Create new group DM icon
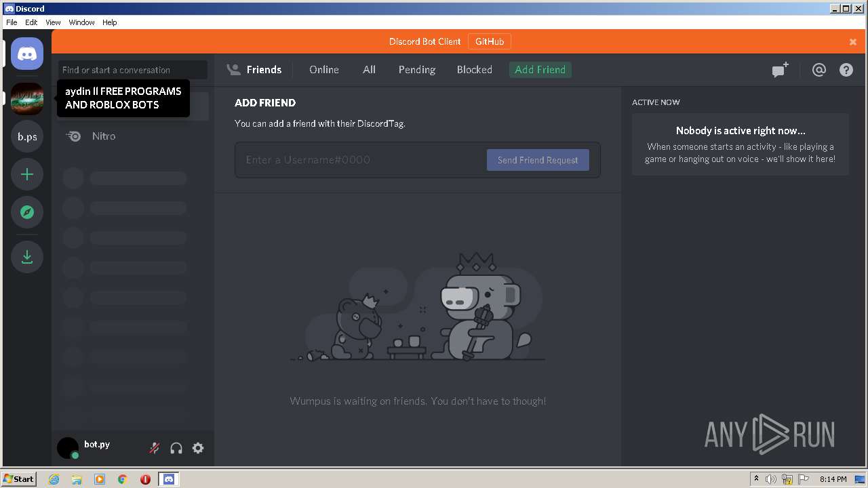 781,70
